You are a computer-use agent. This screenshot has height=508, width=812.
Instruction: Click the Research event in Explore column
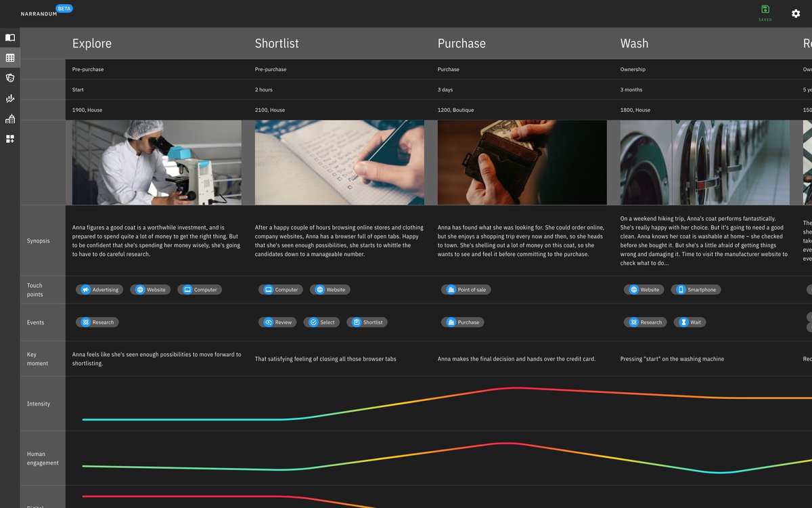97,322
